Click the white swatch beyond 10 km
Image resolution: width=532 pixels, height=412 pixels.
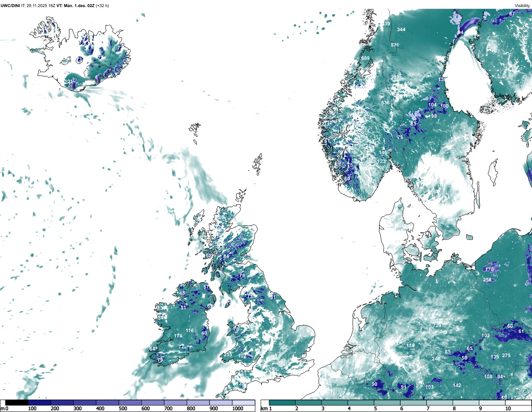(x=519, y=402)
